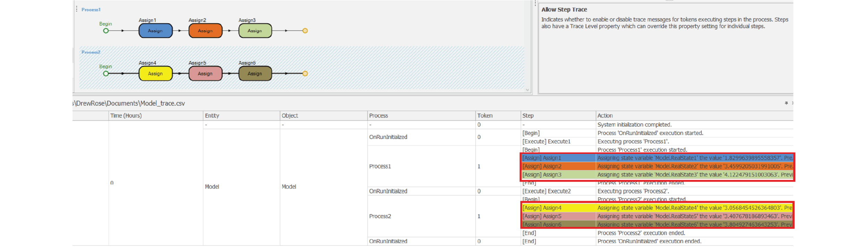Screen dimensions: 868x247
Task: Click RealState4 value assignment action cell
Action: 694,208
